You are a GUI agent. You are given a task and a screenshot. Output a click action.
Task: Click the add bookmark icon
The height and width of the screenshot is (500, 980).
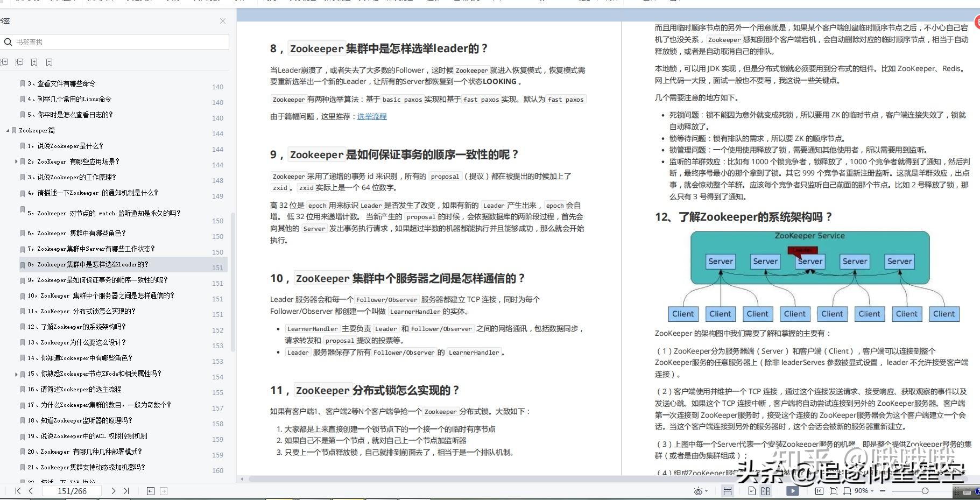click(x=34, y=62)
